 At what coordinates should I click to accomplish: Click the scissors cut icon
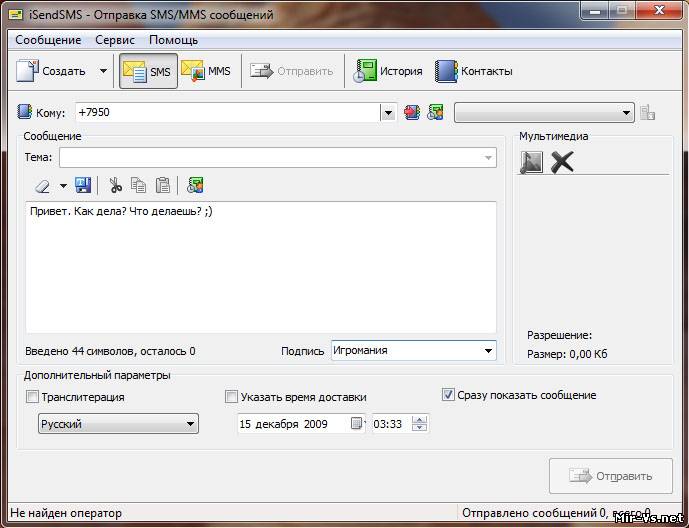(x=116, y=185)
